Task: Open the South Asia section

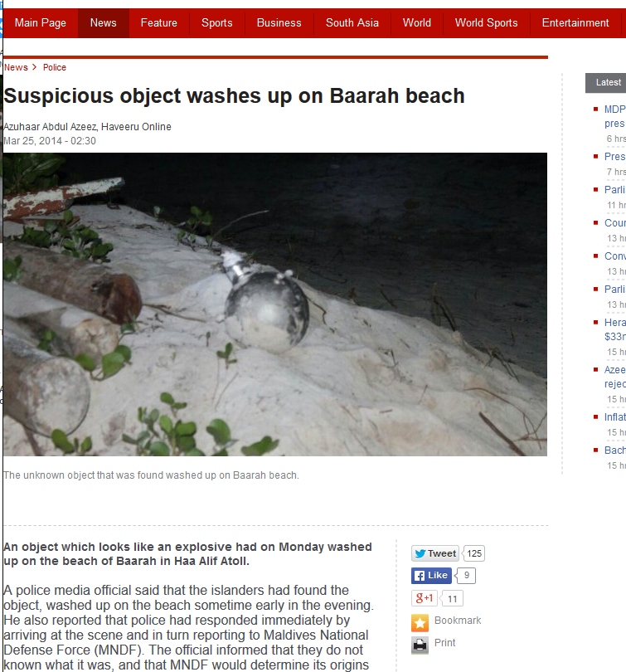Action: point(352,22)
